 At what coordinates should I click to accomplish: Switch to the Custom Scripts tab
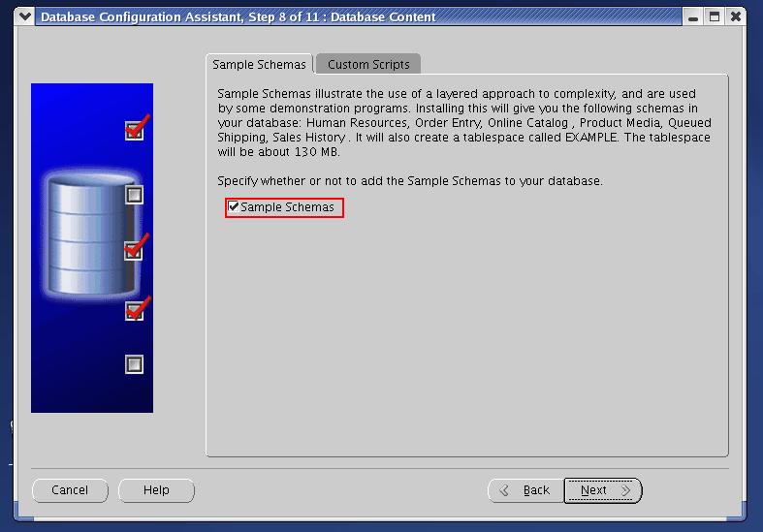368,65
